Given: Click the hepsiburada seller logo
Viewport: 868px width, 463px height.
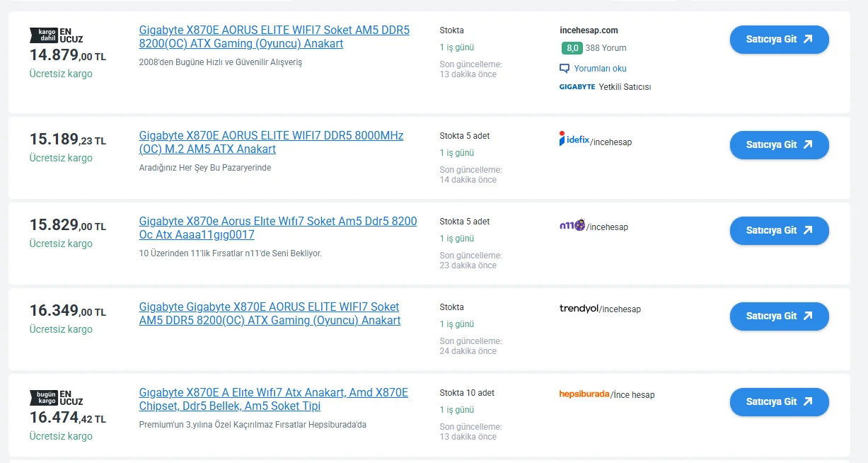Looking at the screenshot, I should point(584,394).
